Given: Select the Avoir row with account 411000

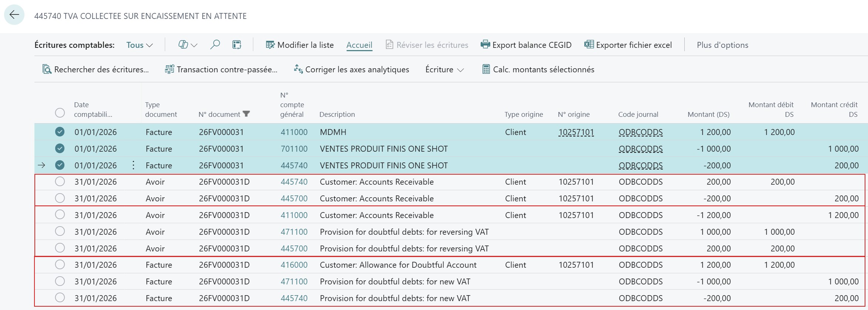Looking at the screenshot, I should [x=60, y=215].
